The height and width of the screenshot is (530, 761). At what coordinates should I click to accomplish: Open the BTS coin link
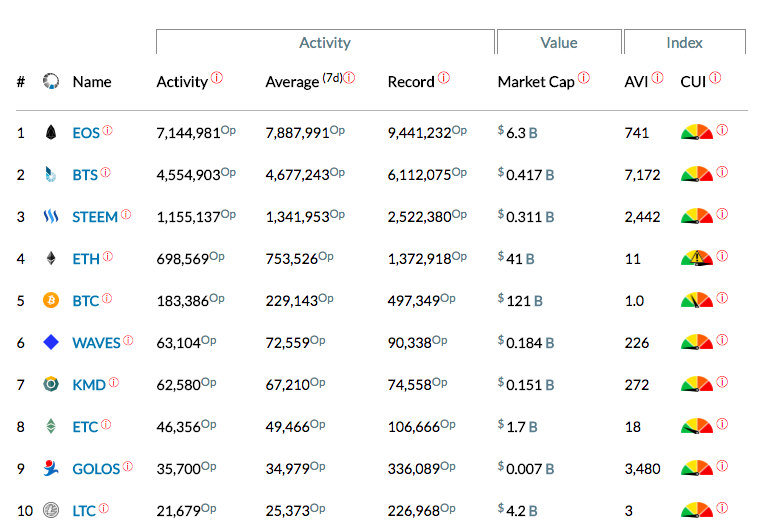point(85,175)
